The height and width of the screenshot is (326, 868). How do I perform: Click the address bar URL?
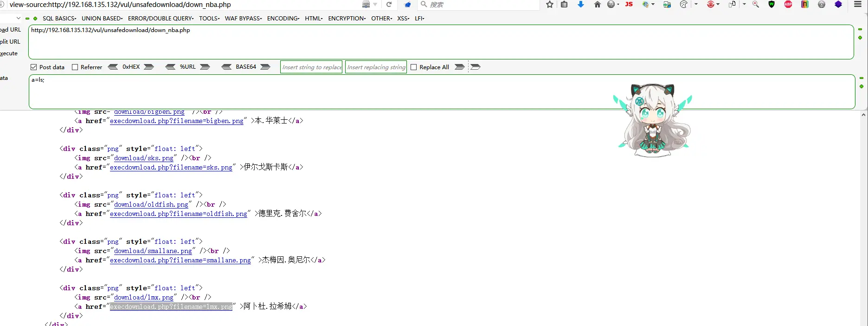coord(120,5)
